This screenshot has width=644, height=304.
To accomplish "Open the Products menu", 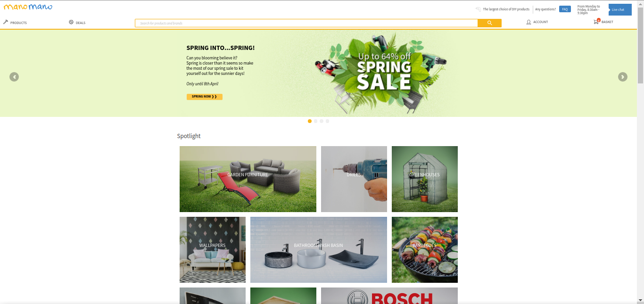I will [x=18, y=23].
